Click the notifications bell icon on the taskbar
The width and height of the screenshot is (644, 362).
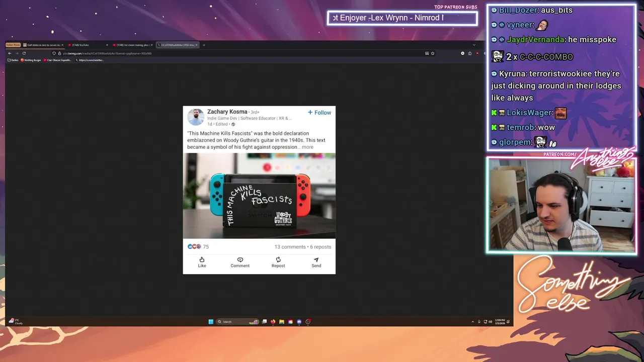508,322
